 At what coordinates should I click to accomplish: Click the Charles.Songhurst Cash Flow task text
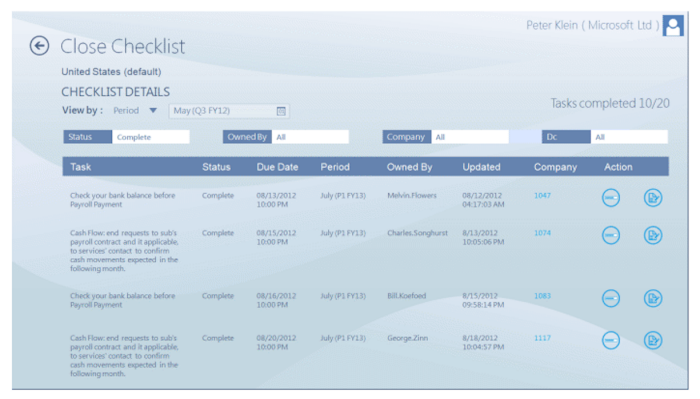point(124,251)
